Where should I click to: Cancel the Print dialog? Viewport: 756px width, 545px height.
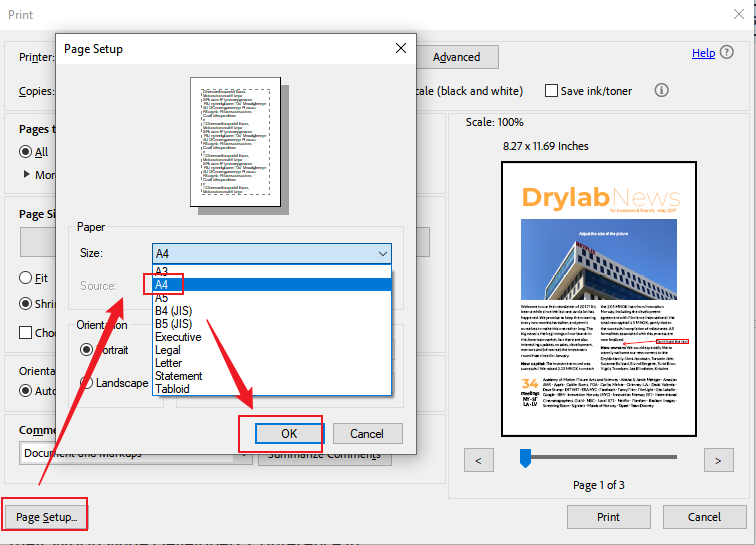(x=704, y=517)
